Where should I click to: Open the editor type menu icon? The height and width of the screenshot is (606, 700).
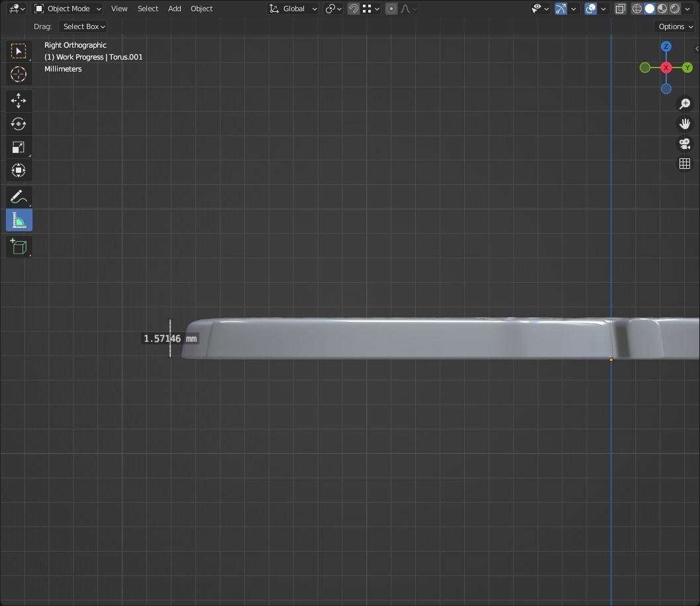click(17, 9)
